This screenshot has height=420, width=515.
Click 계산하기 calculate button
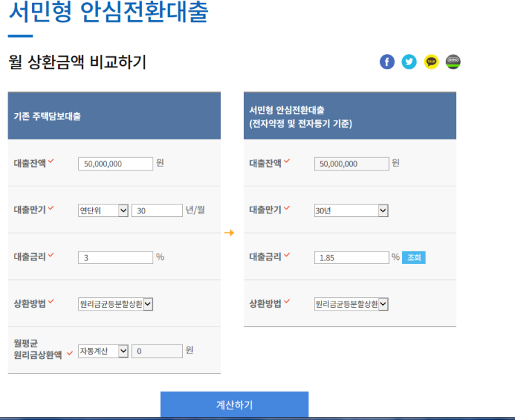(234, 405)
